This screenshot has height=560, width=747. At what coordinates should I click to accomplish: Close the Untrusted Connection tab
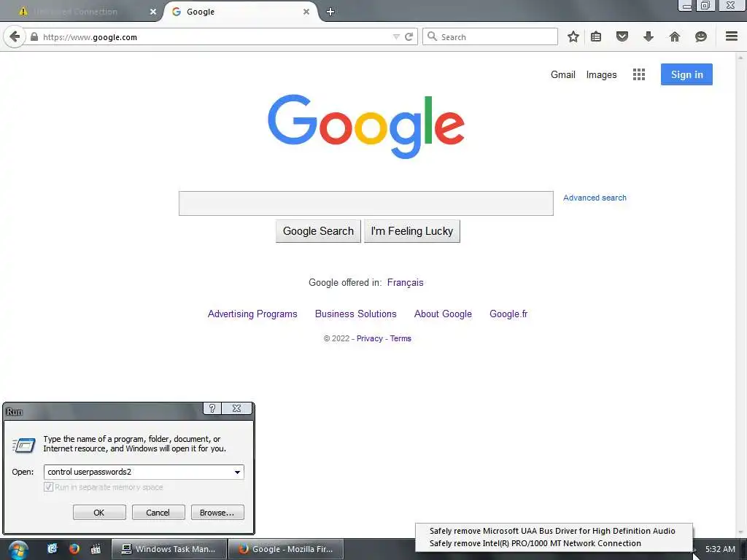tap(153, 12)
